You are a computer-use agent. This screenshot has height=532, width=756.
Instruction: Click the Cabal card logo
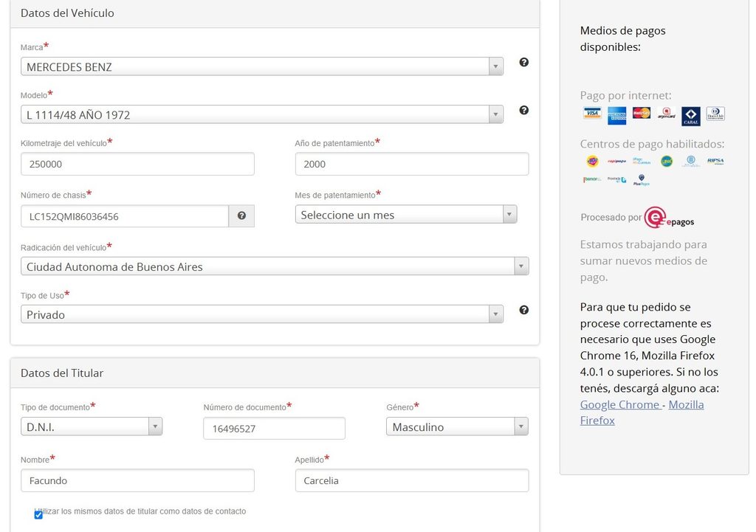[x=690, y=116]
